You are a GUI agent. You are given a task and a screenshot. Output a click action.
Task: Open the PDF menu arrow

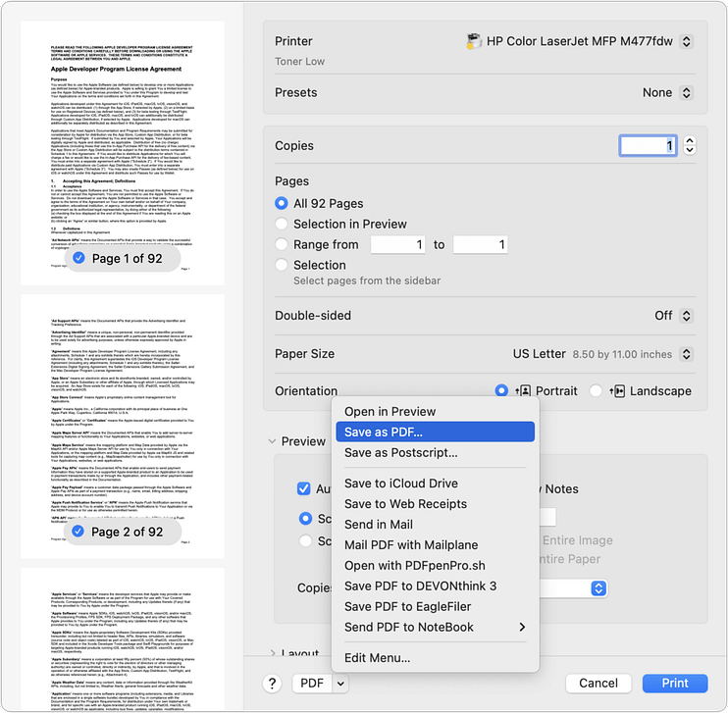340,684
